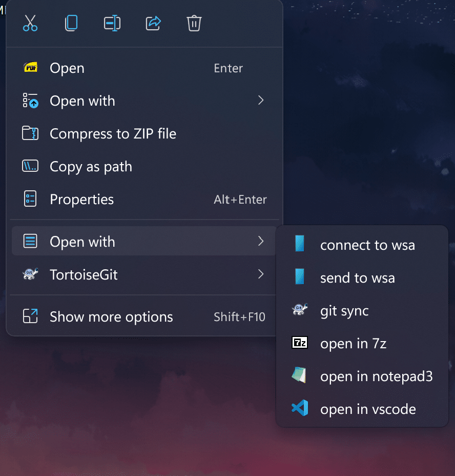This screenshot has width=455, height=476.
Task: Expand the top 'Open with' chevron
Action: [261, 101]
